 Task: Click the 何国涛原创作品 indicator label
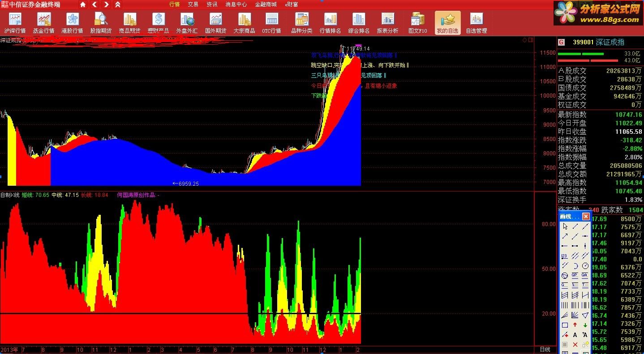138,195
